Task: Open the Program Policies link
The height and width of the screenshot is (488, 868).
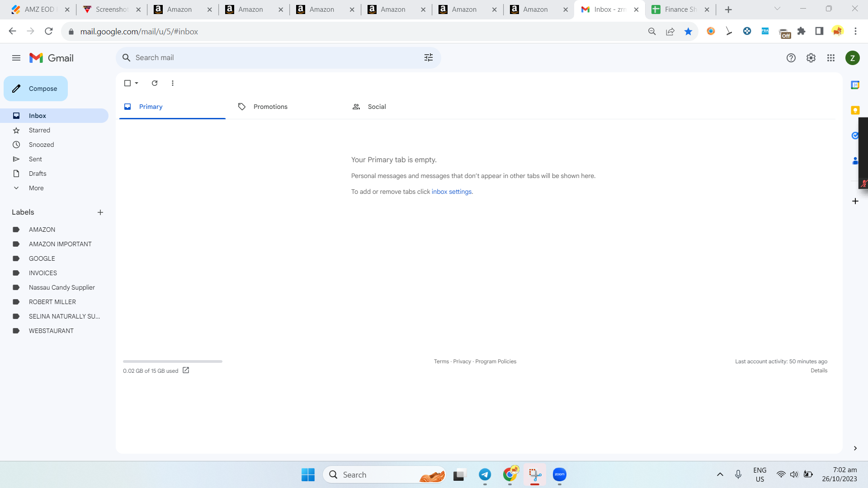Action: [496, 361]
